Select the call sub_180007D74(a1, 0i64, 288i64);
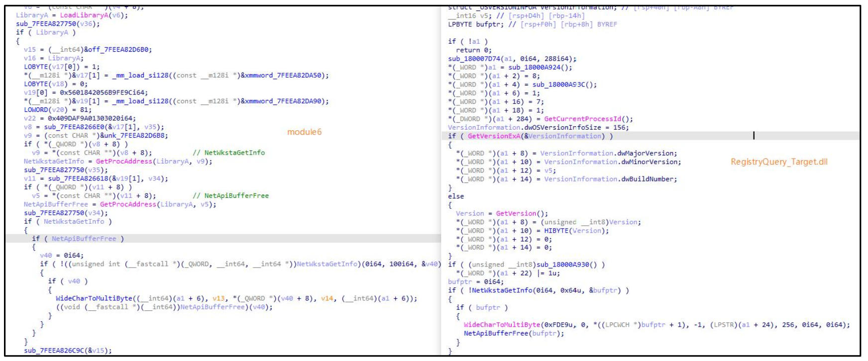Viewport: 868px width, 361px height. [x=512, y=59]
